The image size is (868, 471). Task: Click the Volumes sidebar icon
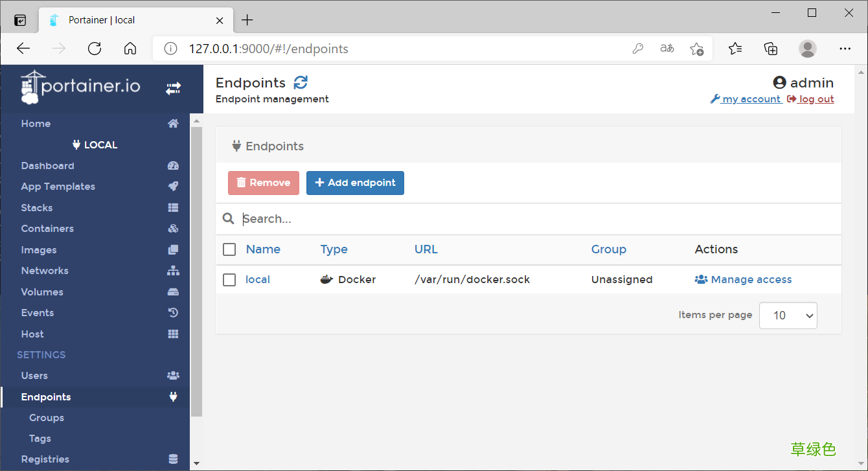coord(173,292)
